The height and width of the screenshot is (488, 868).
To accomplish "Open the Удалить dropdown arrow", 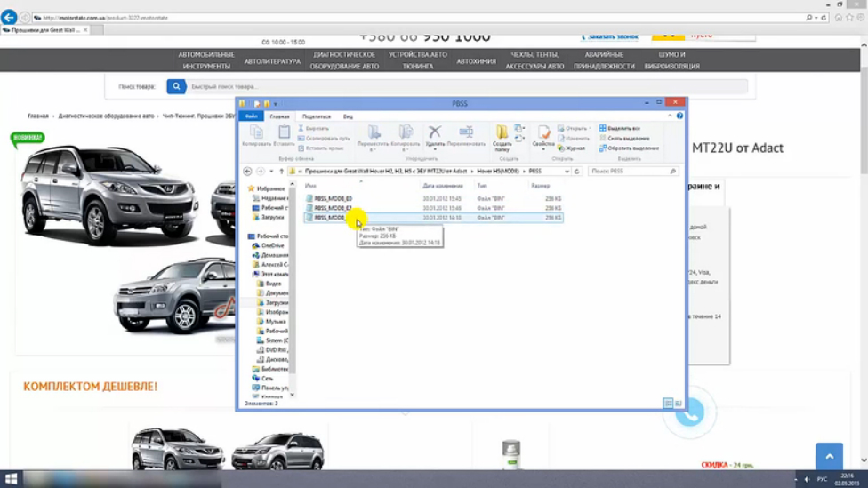I will point(435,150).
